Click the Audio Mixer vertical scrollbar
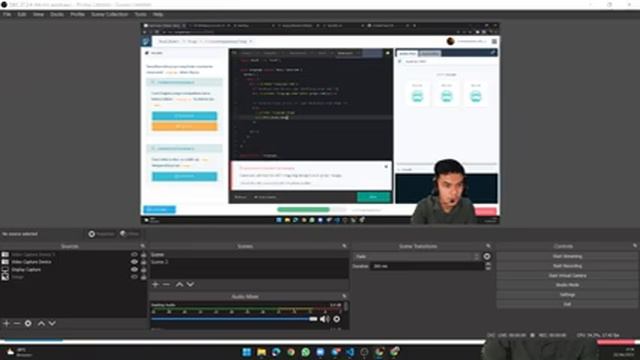640x360 pixels. pyautogui.click(x=346, y=307)
